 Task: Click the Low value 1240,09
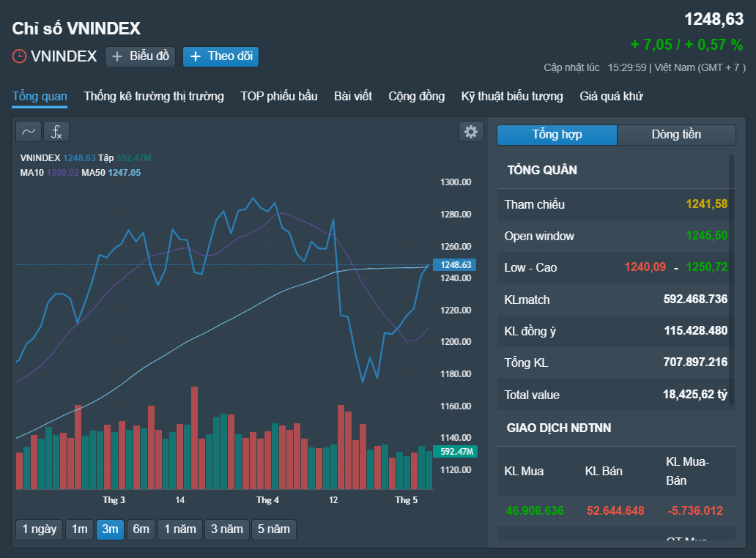coord(645,267)
